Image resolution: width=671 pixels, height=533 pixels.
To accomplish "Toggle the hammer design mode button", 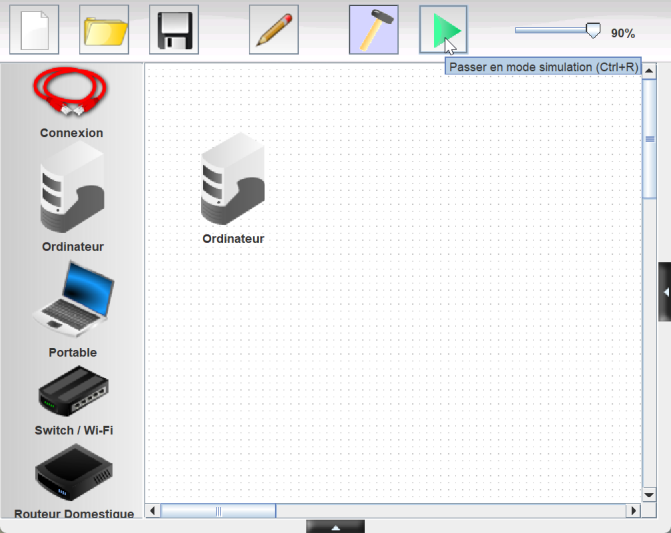I will pyautogui.click(x=373, y=30).
